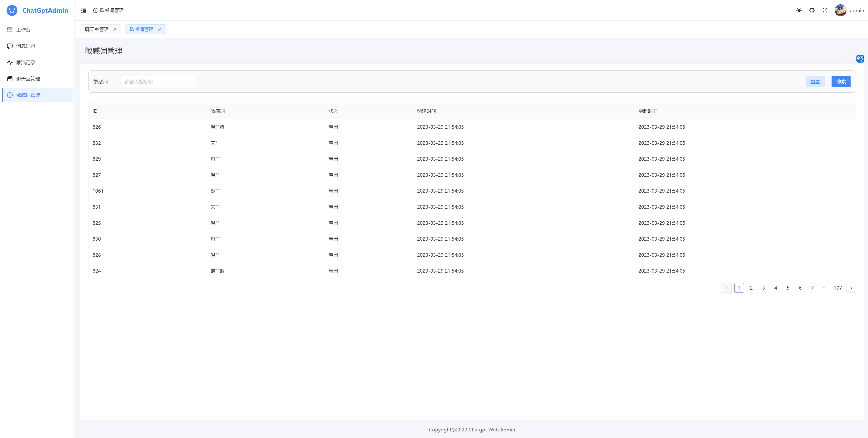
Task: Jump to last page 107
Action: (838, 288)
